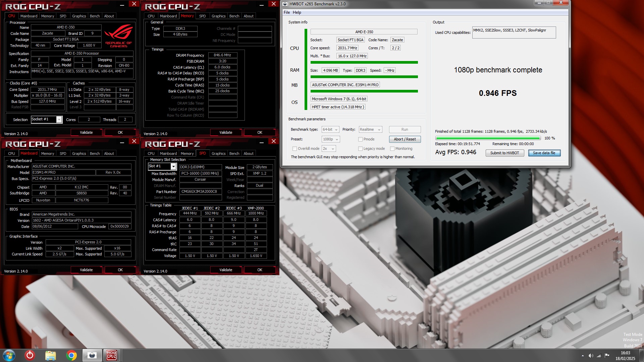
Task: Minimize the CPU-Z SPD window
Action: click(x=262, y=142)
